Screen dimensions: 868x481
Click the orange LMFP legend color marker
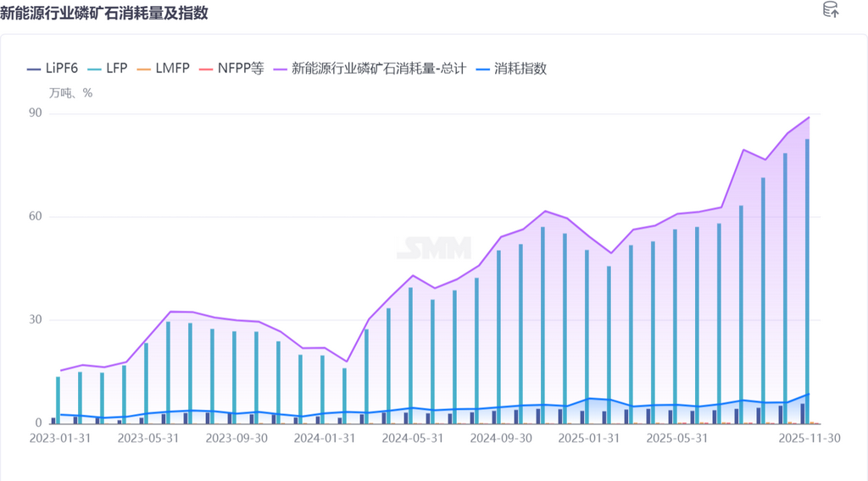tap(142, 69)
